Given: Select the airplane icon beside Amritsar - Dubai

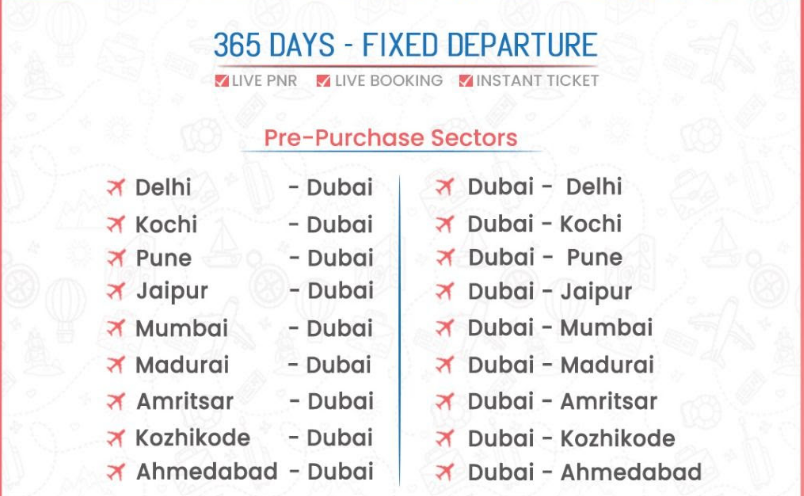Looking at the screenshot, I should point(116,401).
